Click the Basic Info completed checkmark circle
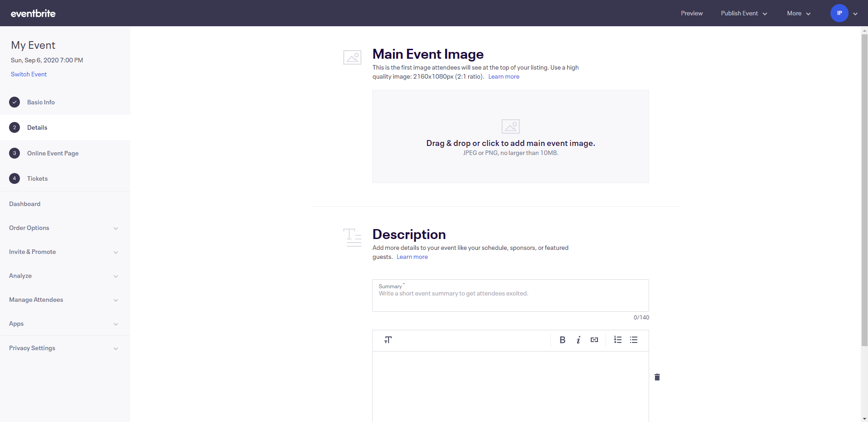 tap(14, 102)
